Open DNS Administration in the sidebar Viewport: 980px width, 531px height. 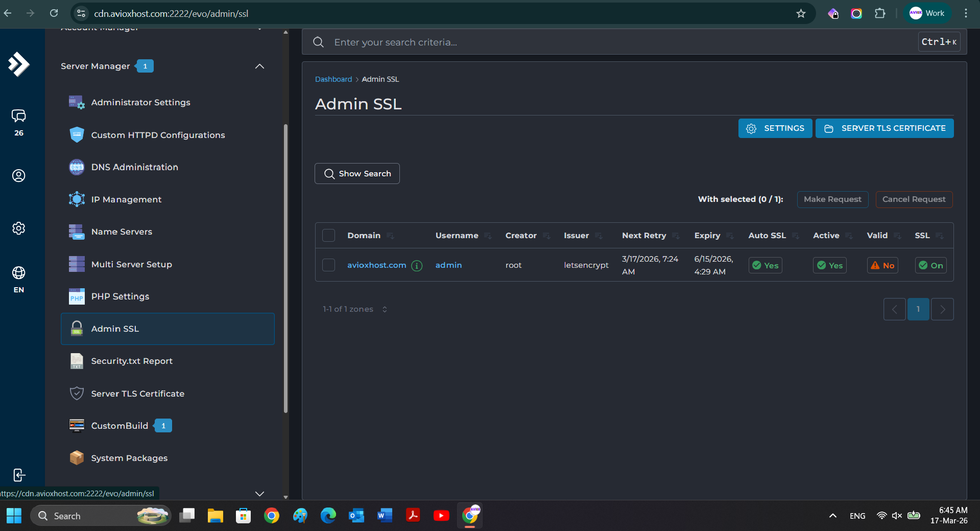[134, 167]
